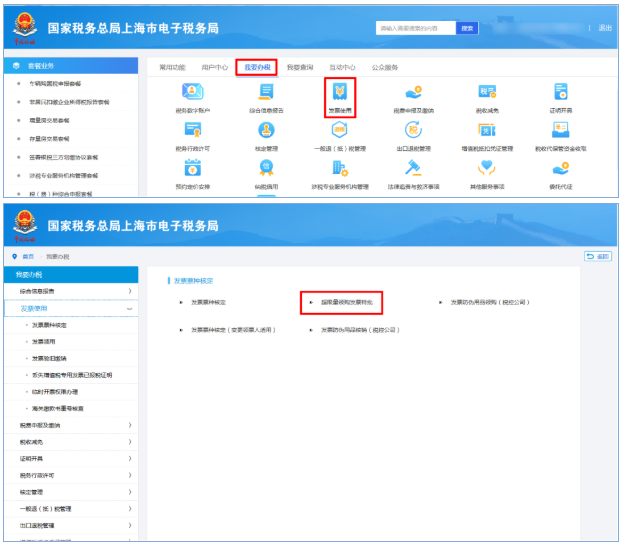Viewport: 623px width, 546px height.
Task: Open 海关缴款书重号核查 sidebar item
Action: (58, 409)
